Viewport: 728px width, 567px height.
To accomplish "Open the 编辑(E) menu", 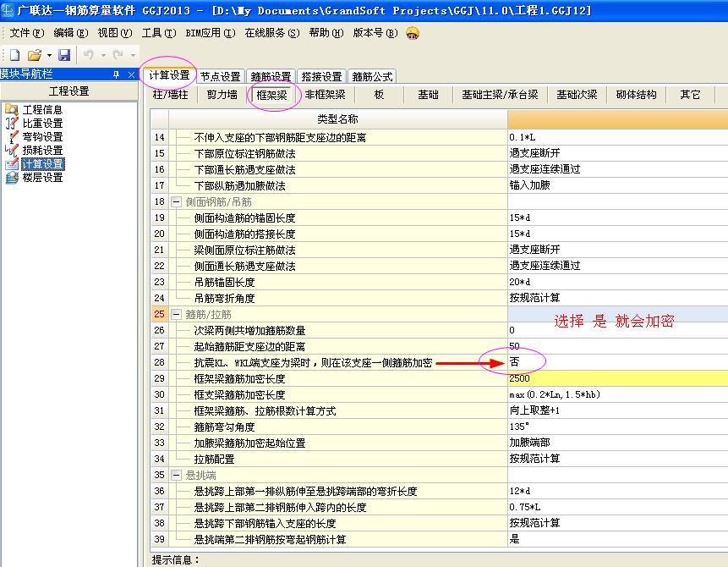I will tap(70, 33).
